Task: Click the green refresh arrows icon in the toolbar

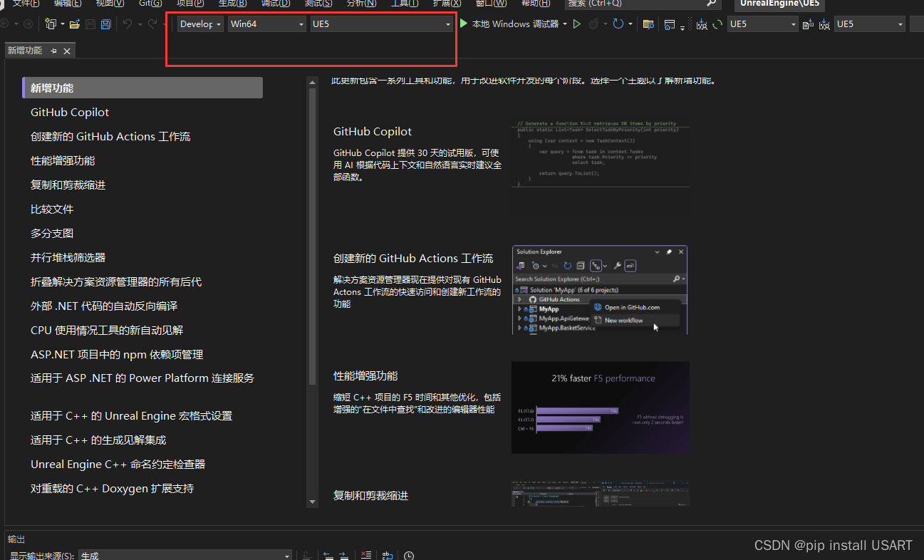Action: tap(717, 24)
